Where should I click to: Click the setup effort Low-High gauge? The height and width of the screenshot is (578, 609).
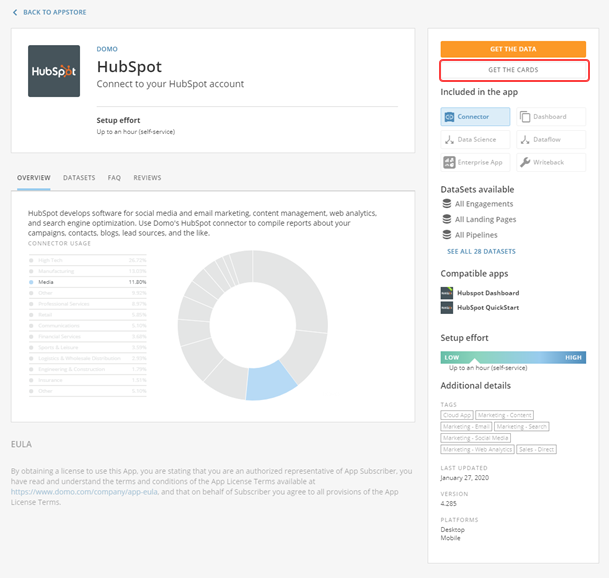(513, 357)
